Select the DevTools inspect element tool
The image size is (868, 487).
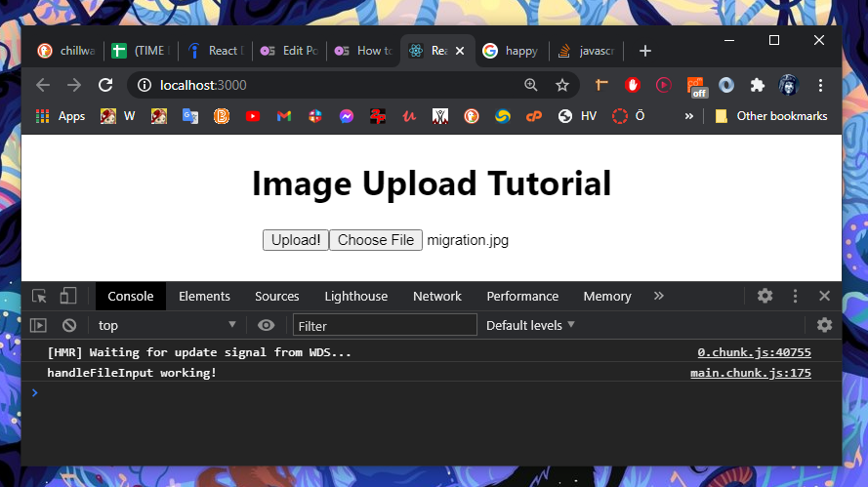tap(39, 296)
